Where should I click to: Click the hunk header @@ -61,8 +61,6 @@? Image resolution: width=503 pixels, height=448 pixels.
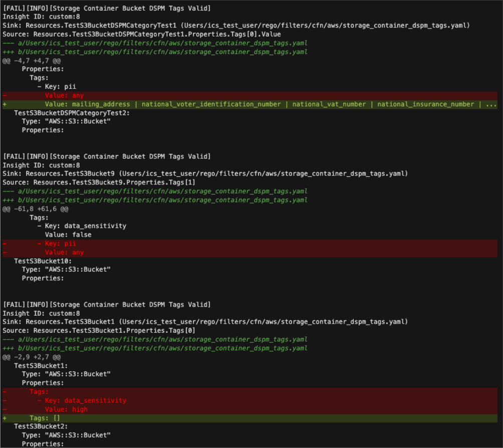coord(34,208)
